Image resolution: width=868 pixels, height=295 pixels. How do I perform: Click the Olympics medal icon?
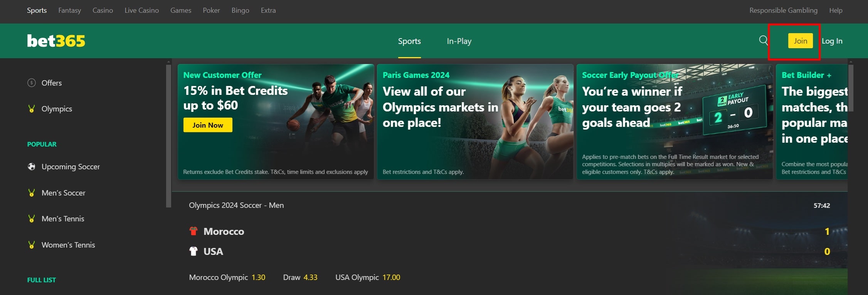coord(32,109)
